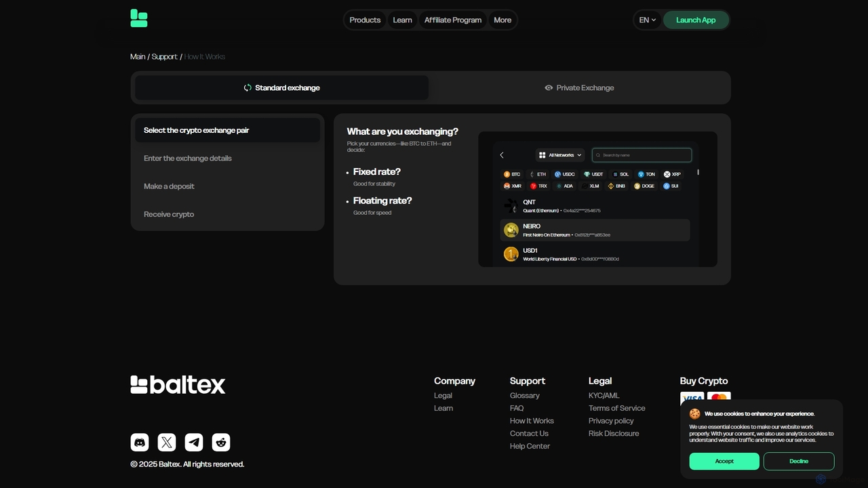Select the BTC coin chip
This screenshot has height=488, width=868.
point(512,174)
